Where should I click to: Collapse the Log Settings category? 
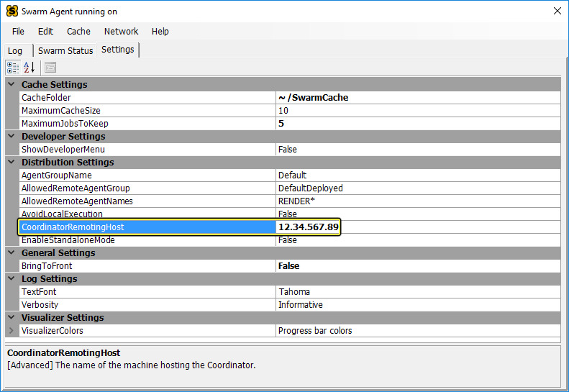point(12,278)
